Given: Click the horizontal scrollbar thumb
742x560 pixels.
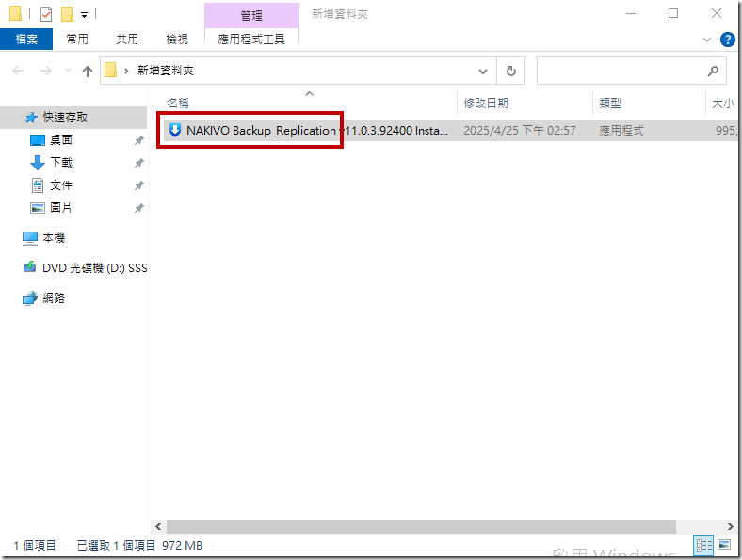Looking at the screenshot, I should coord(421,526).
